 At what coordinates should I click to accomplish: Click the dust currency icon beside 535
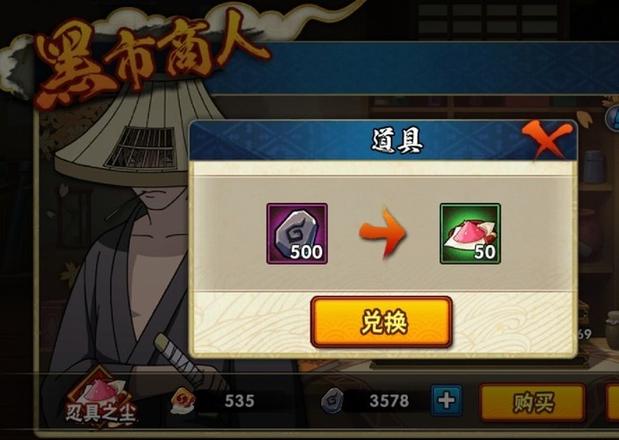pyautogui.click(x=183, y=400)
